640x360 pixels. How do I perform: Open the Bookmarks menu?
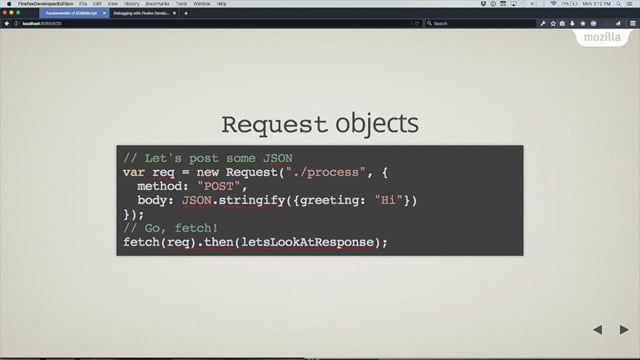click(x=158, y=4)
